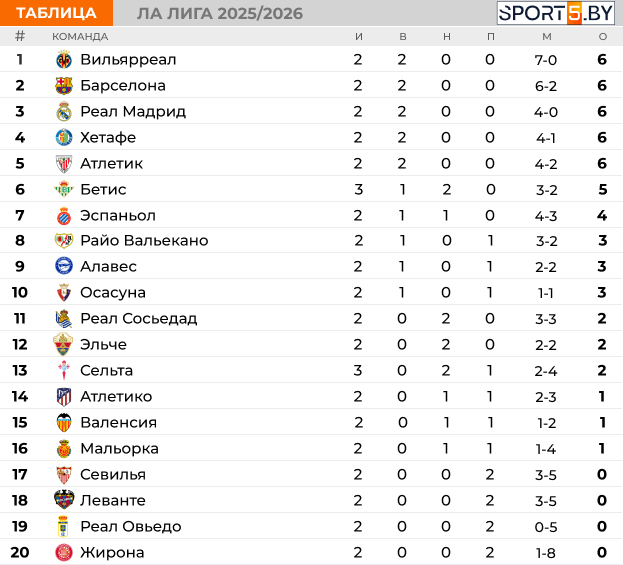Click the Girona club crest
The width and height of the screenshot is (623, 565).
click(x=64, y=552)
